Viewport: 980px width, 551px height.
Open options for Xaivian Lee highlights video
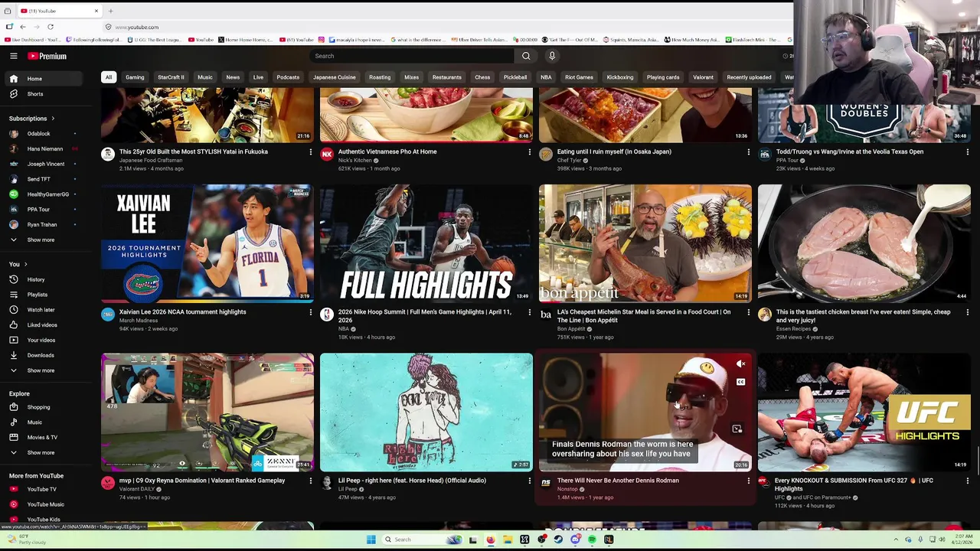(x=310, y=312)
